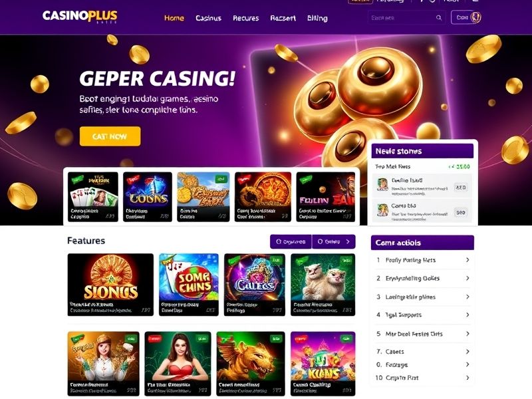Open the SIONGS game thumbnail
This screenshot has height=399, width=532.
[110, 285]
